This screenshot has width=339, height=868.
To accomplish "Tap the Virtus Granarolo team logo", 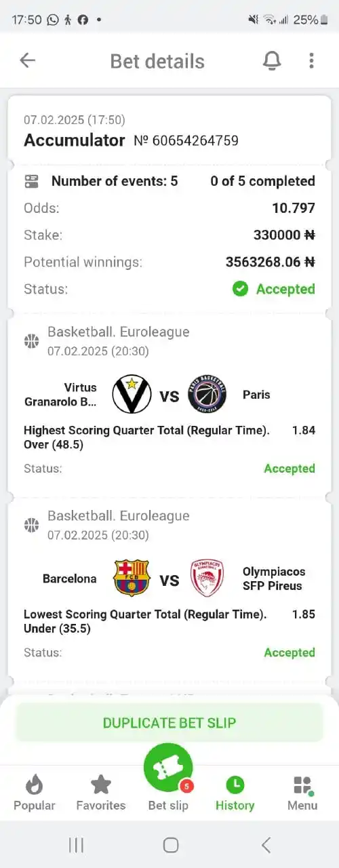I will click(132, 395).
